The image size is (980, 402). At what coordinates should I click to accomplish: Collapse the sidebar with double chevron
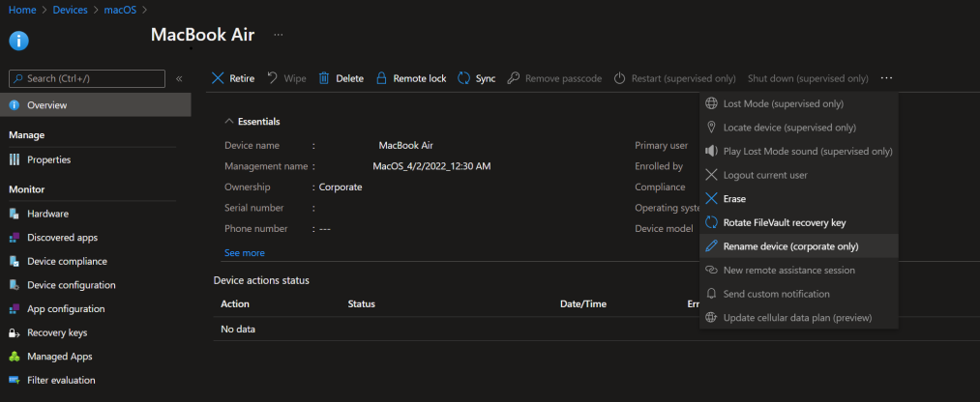pos(179,78)
